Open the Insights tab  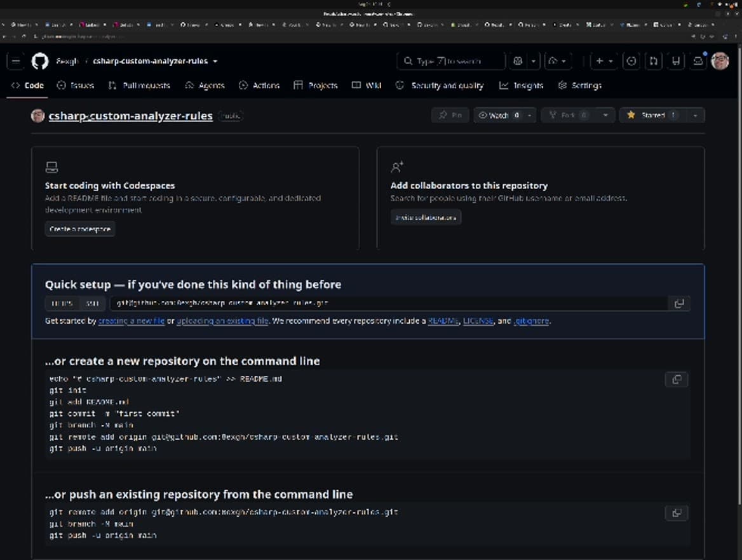[522, 86]
